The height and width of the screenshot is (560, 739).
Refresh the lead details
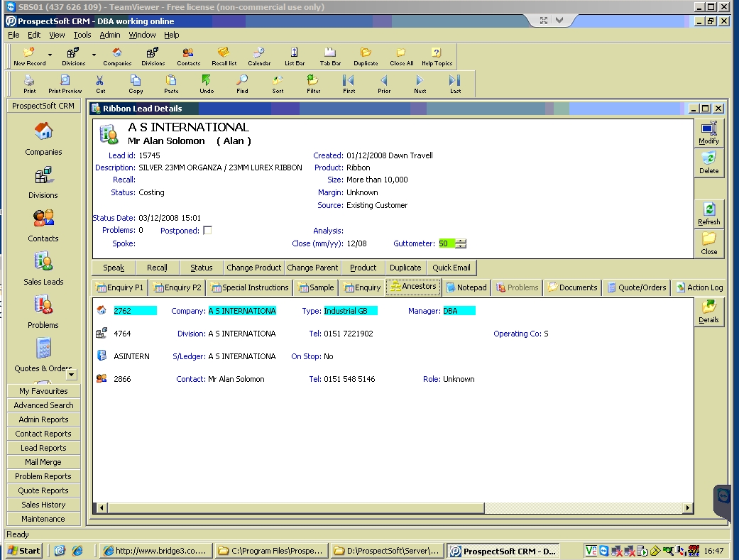pos(709,214)
